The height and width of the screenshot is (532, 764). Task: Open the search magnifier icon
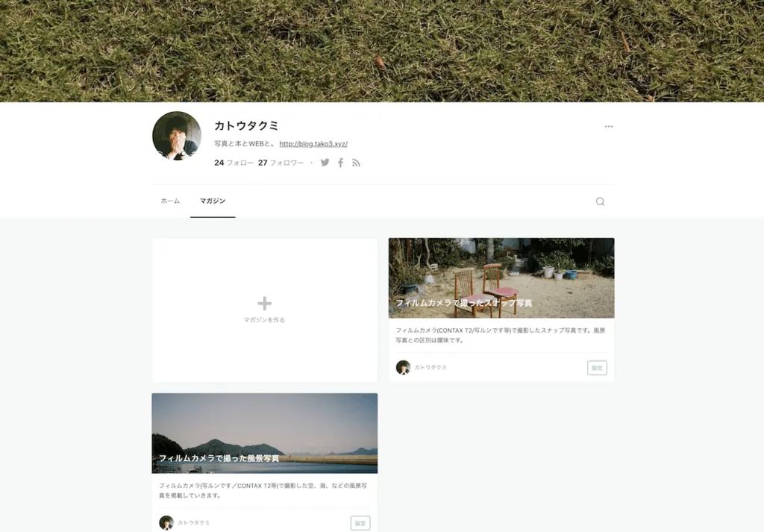[x=600, y=201]
